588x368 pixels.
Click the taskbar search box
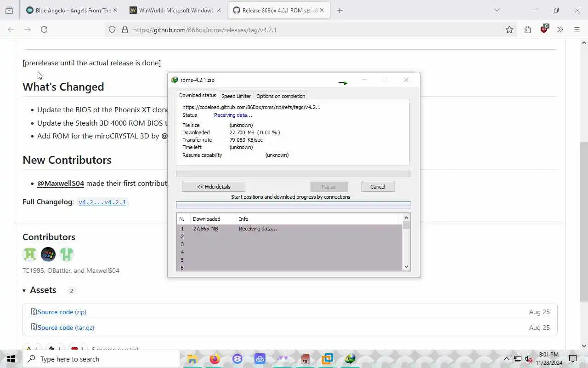click(101, 359)
